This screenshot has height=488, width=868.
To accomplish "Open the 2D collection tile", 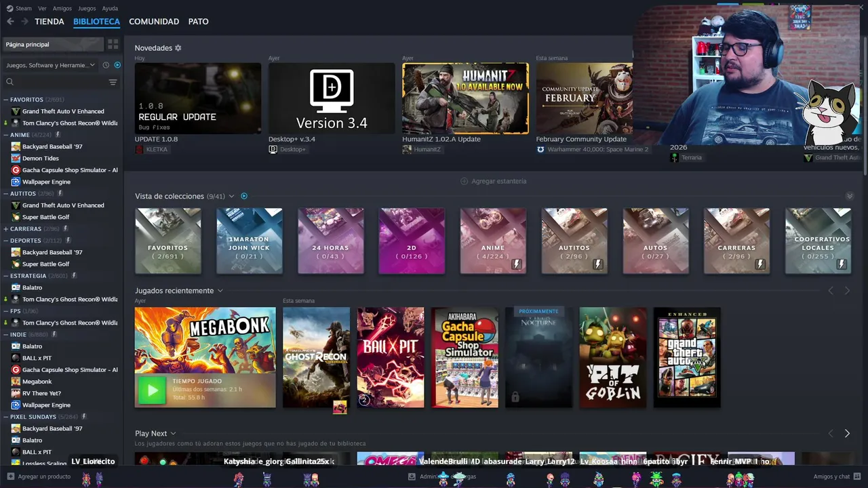I will 412,241.
